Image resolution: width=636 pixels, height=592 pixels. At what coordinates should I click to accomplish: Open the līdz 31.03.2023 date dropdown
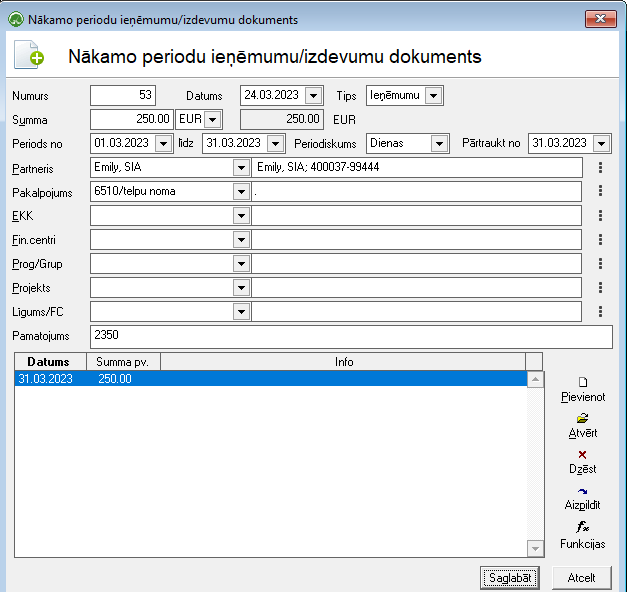coord(275,144)
